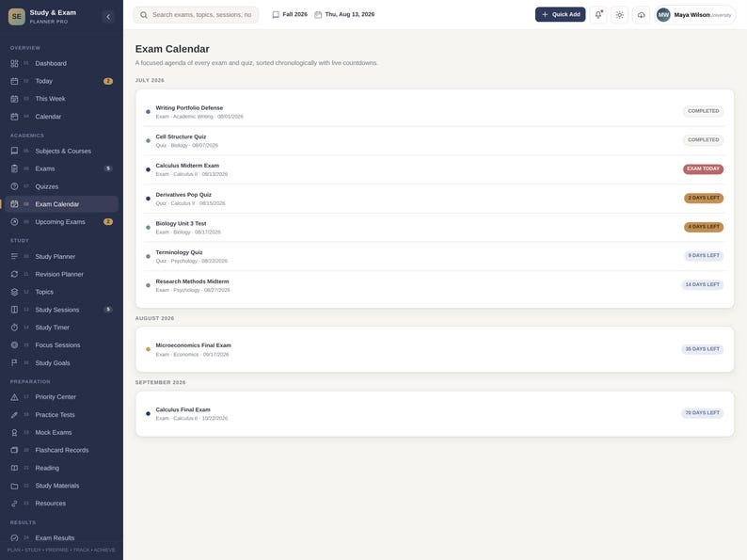Click the 9 DAYS LEFT badge
This screenshot has width=747, height=560.
704,255
